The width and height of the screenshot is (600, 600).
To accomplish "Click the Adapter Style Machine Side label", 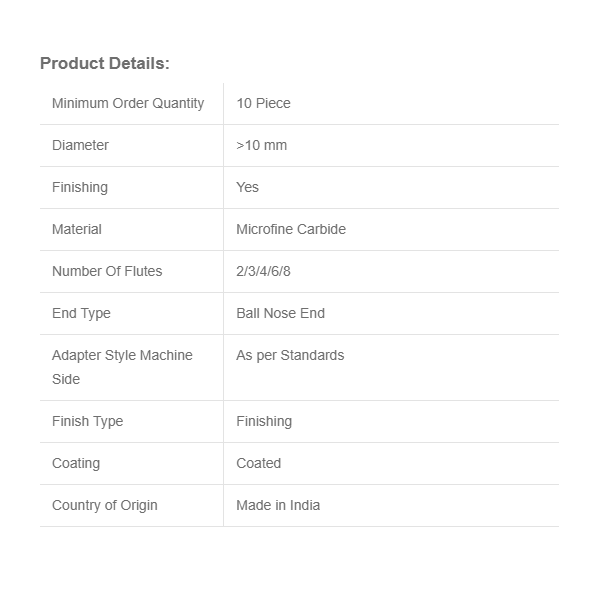I will coord(122,366).
